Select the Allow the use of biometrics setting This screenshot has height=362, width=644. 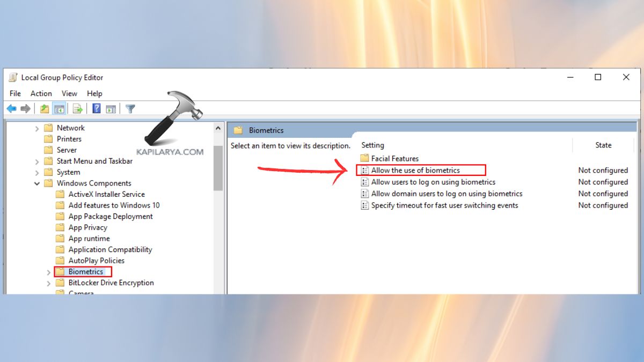tap(416, 170)
